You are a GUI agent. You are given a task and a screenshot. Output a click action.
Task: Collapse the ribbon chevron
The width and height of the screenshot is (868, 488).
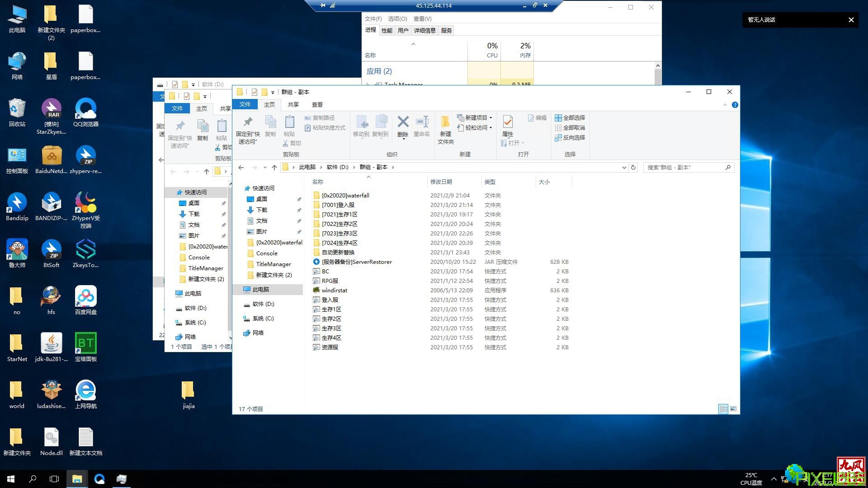725,105
